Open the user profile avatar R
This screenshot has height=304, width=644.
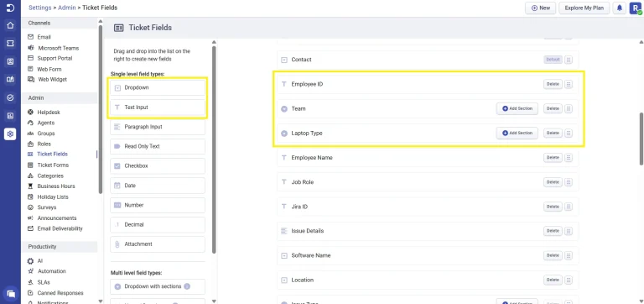(x=636, y=8)
